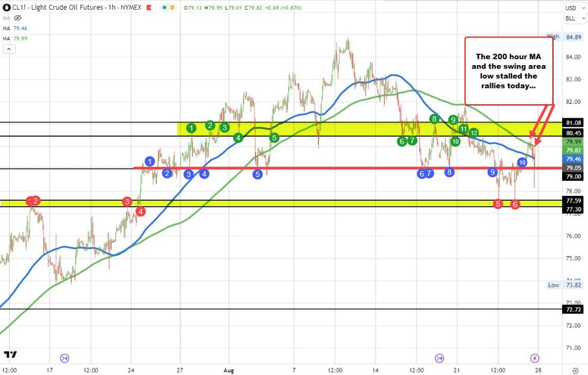The image size is (588, 375).
Task: Click the purple event marker near date 21
Action: coord(439,357)
